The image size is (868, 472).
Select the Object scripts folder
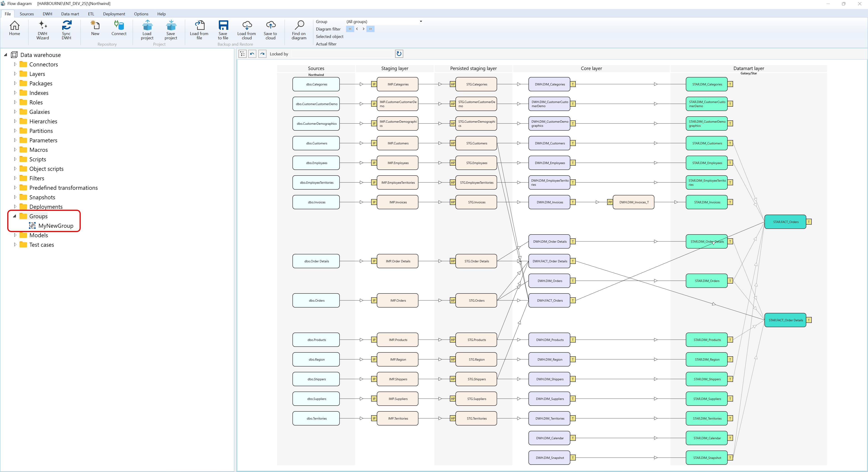tap(46, 169)
